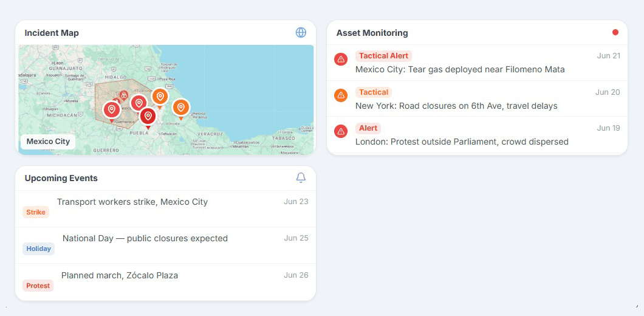Screen dimensions: 644x316
Task: Select the orange Tactical tag
Action: click(374, 92)
